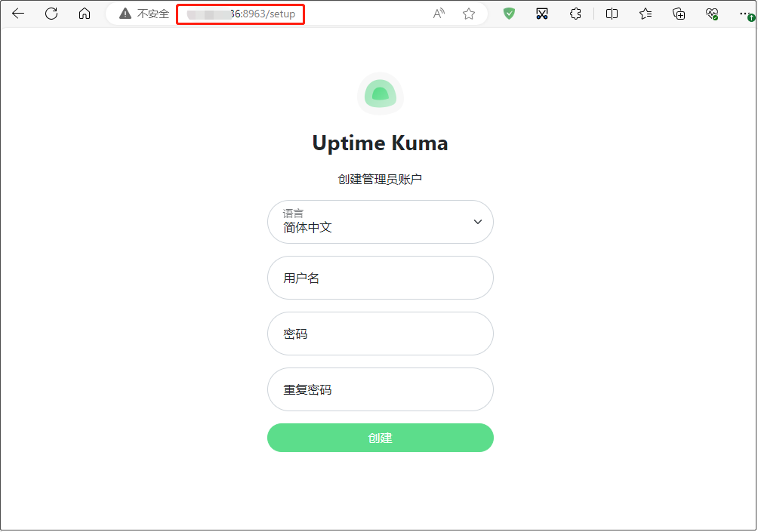Toggle the split screen icon
This screenshot has width=758, height=532.
(612, 14)
